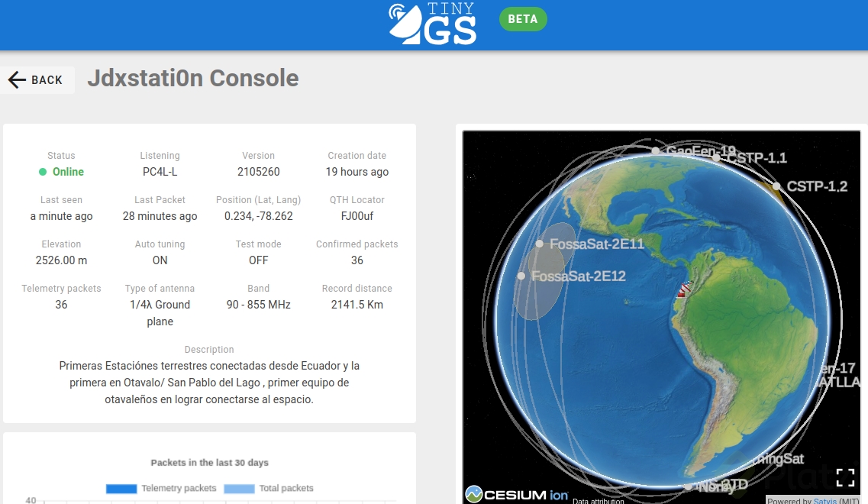This screenshot has width=868, height=504.
Task: Click the QTH Locator value FJ00uf
Action: coord(357,216)
